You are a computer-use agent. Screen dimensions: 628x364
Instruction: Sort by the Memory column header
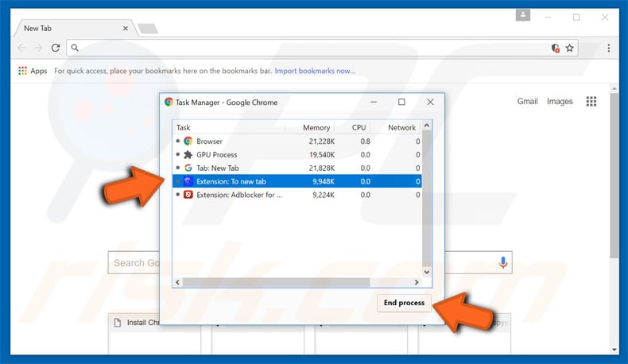[310, 127]
